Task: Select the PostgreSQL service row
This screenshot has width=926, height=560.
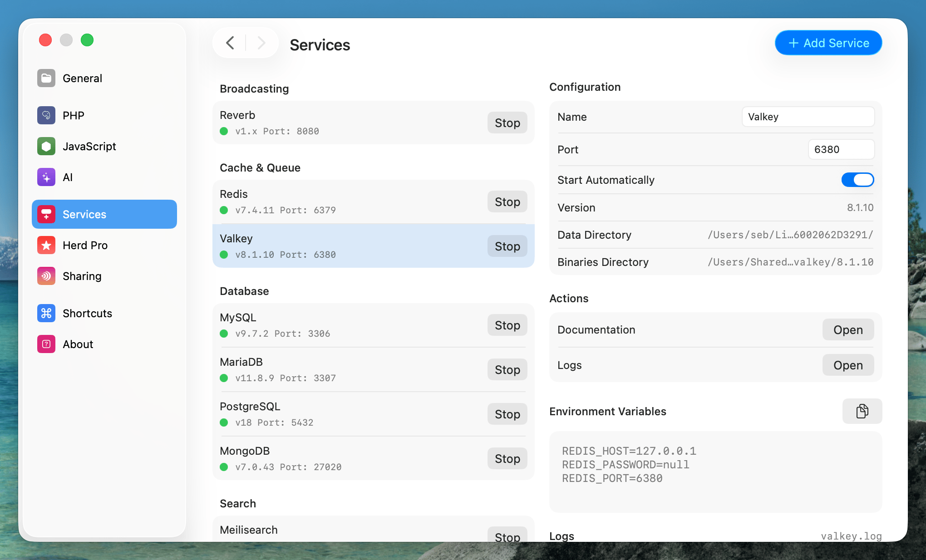Action: point(373,414)
